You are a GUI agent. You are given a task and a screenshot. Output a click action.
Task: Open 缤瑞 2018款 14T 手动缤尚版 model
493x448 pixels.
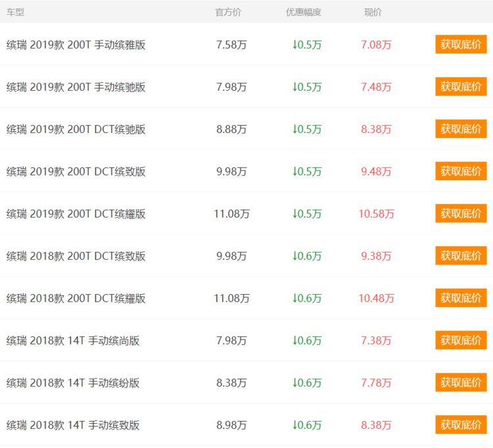tap(72, 340)
